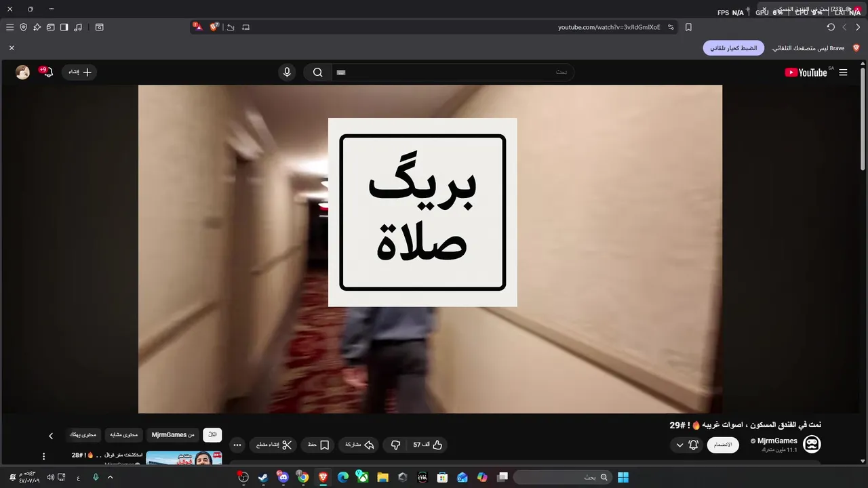Open volume control in system tray

(x=50, y=477)
